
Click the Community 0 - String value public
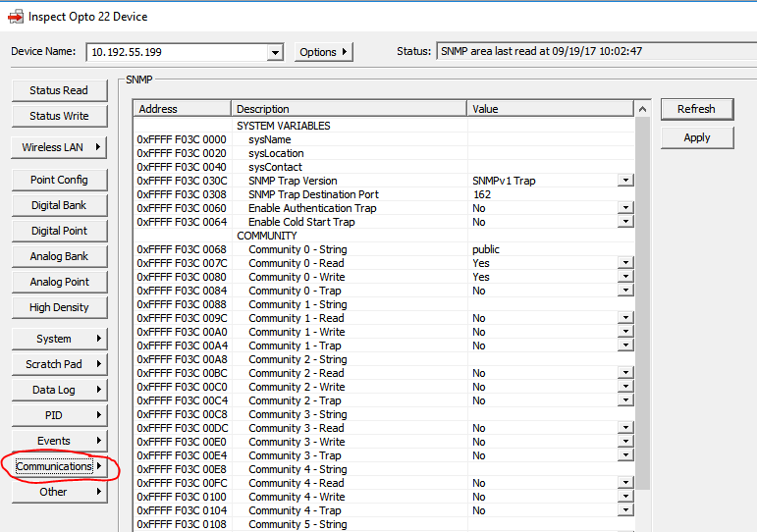tap(486, 249)
